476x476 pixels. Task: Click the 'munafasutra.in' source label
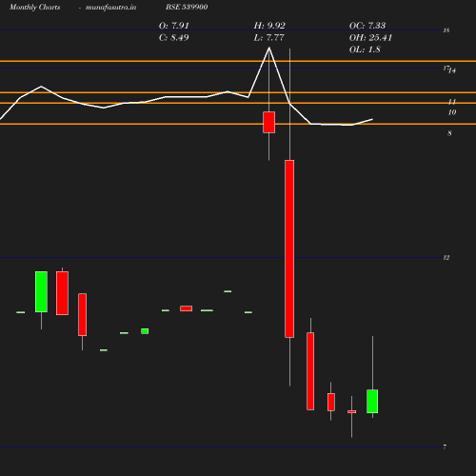[110, 7]
